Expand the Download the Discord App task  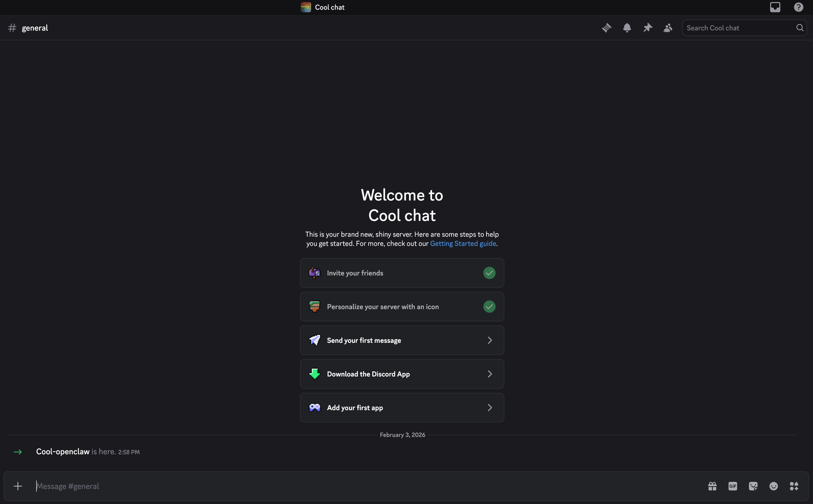pos(402,374)
